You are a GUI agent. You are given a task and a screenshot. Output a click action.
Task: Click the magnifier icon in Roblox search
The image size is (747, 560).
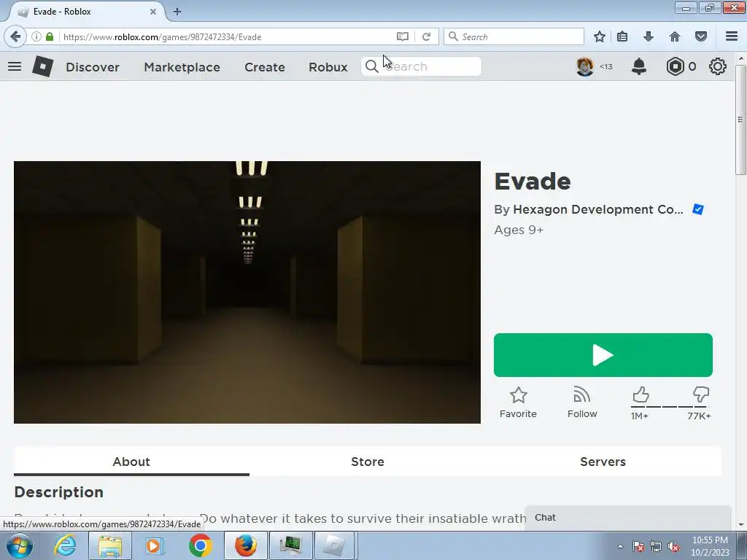coord(371,66)
